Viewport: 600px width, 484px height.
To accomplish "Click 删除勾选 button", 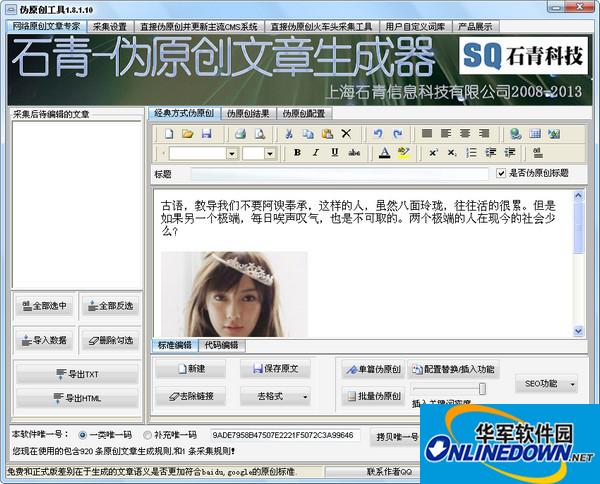I will click(110, 340).
